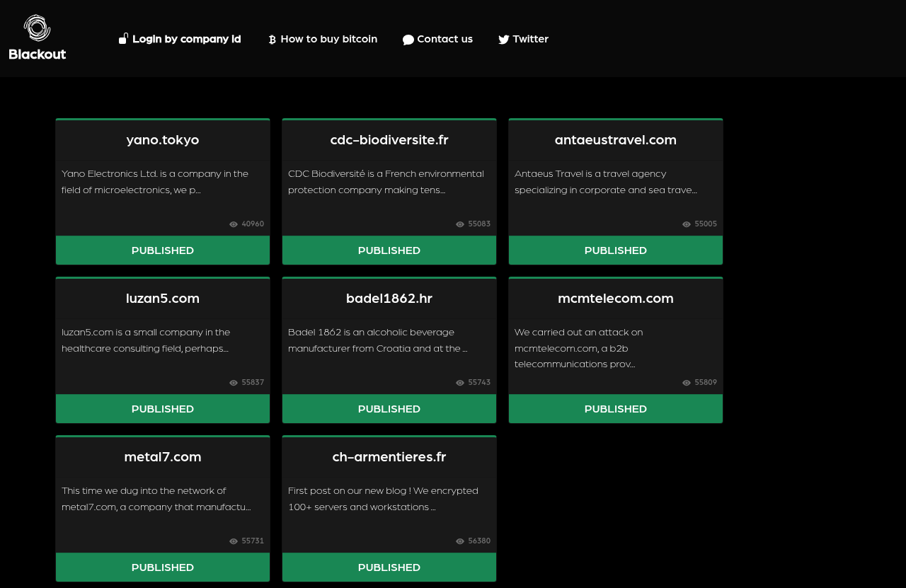This screenshot has width=906, height=588.
Task: Click the eye icon on yano.tokyo card
Action: (234, 224)
